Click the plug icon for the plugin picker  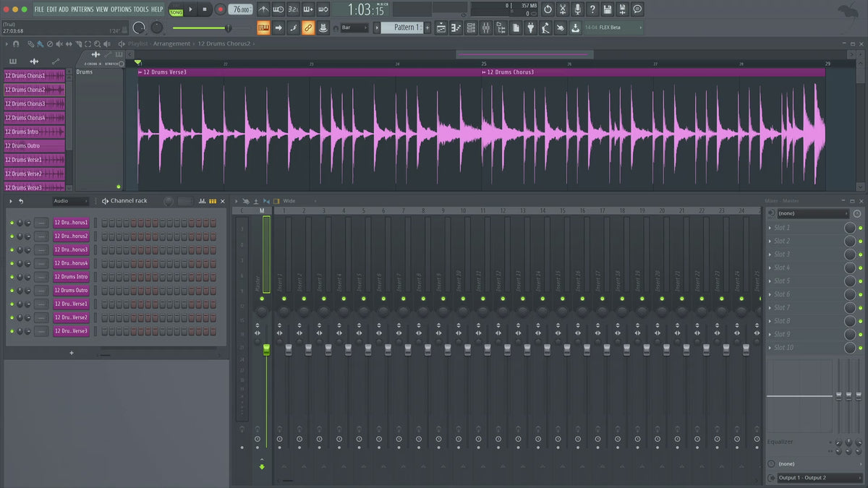coord(530,27)
